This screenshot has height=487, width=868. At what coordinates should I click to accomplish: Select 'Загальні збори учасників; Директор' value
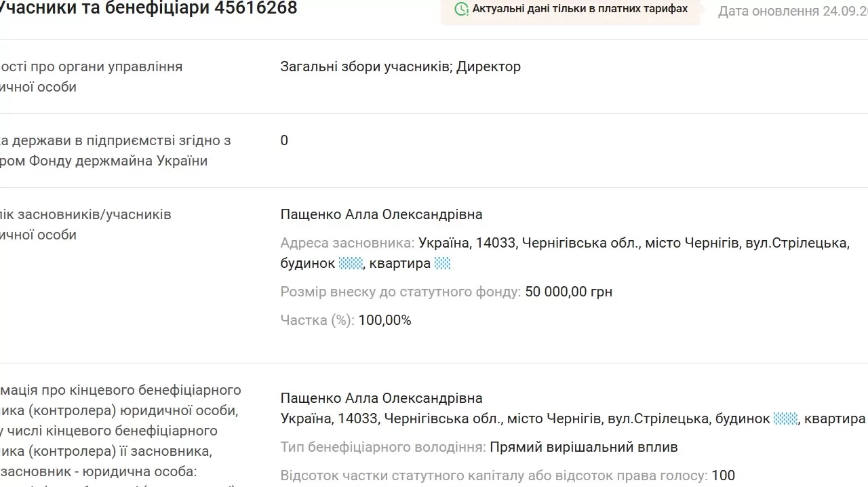coord(400,66)
